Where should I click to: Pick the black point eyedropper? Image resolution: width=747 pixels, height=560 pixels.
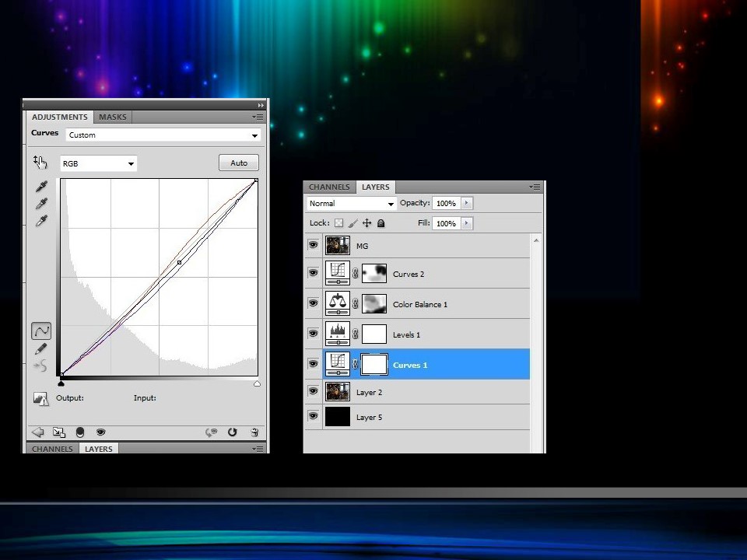(41, 186)
